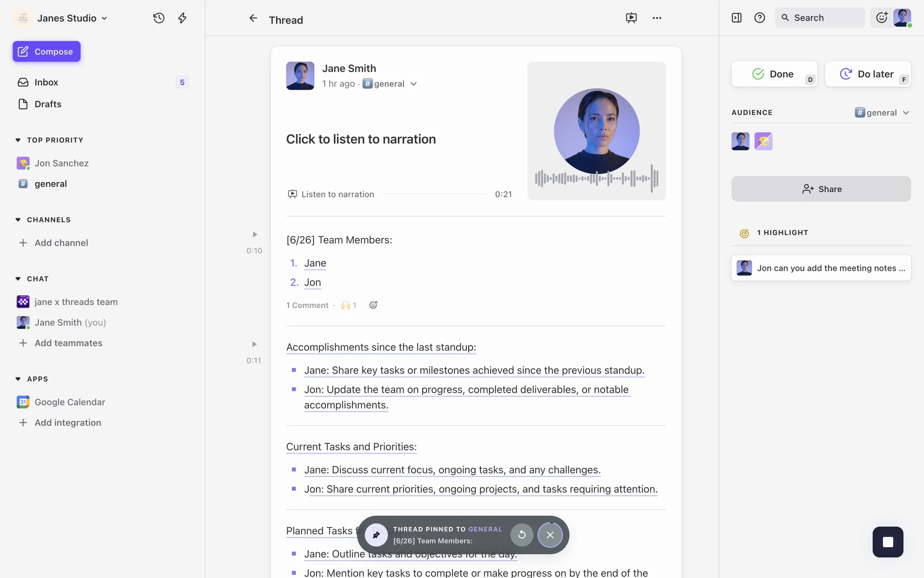Open thread three-dots more options

[657, 18]
